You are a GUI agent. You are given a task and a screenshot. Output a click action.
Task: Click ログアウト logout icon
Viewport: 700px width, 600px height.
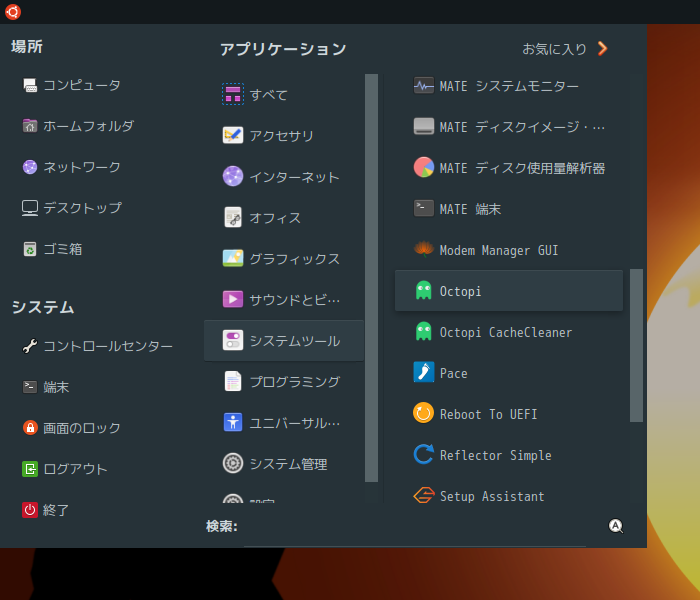[30, 469]
